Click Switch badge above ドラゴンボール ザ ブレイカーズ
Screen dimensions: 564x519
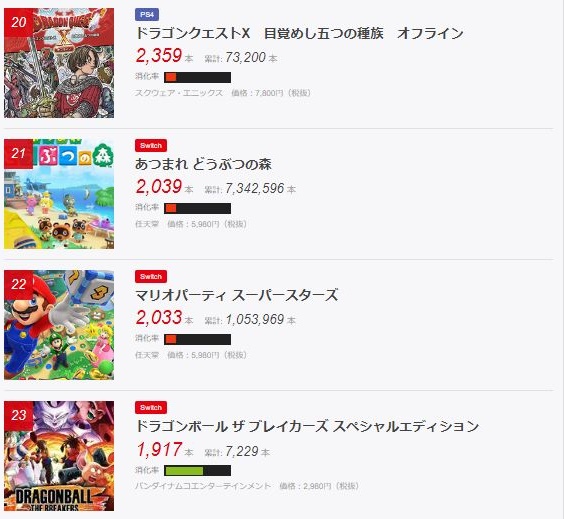pos(151,407)
